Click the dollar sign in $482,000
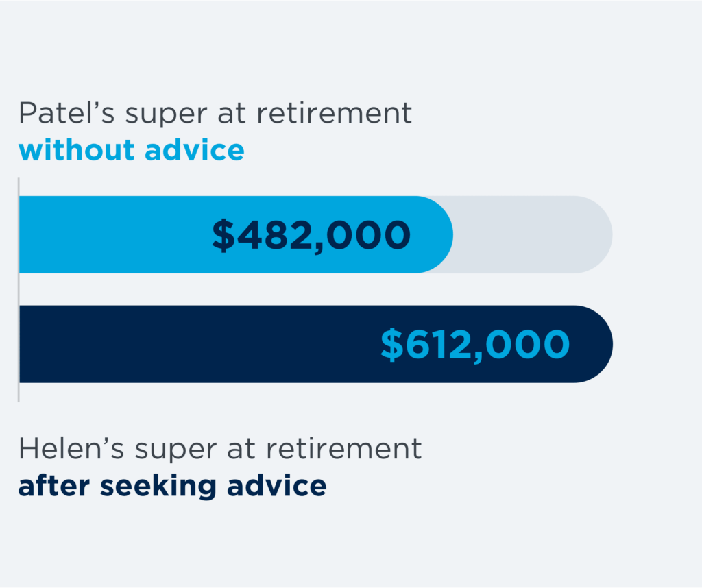This screenshot has width=702, height=588. tap(223, 235)
